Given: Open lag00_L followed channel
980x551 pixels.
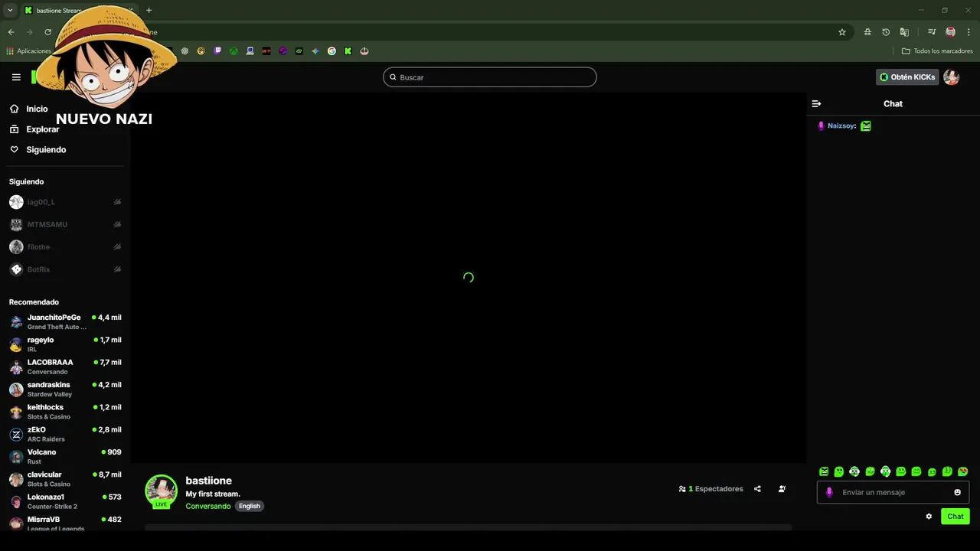Looking at the screenshot, I should [x=66, y=202].
